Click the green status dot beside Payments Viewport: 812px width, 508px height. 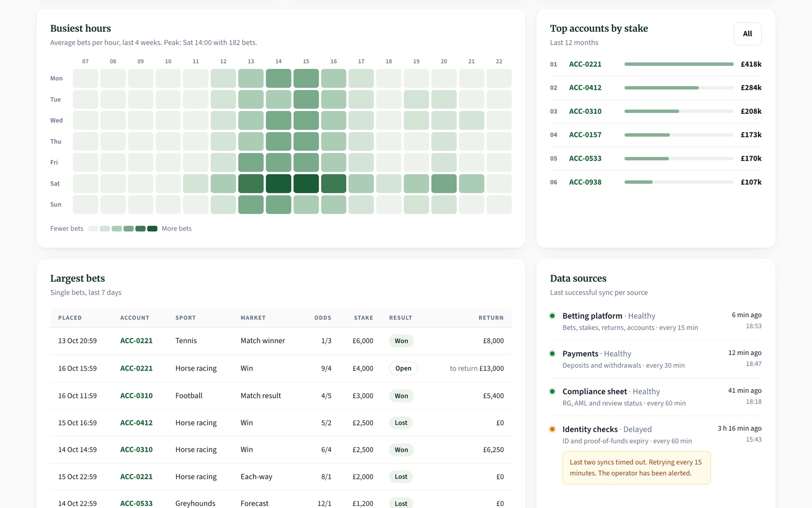[552, 354]
